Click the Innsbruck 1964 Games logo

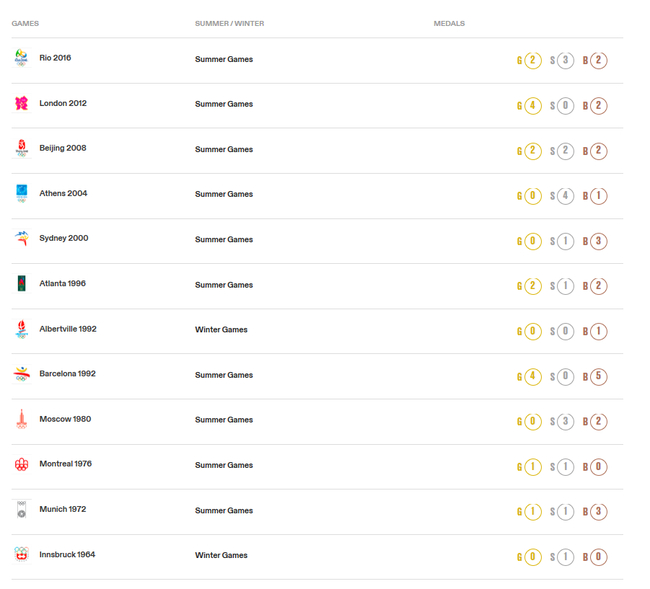click(x=21, y=555)
